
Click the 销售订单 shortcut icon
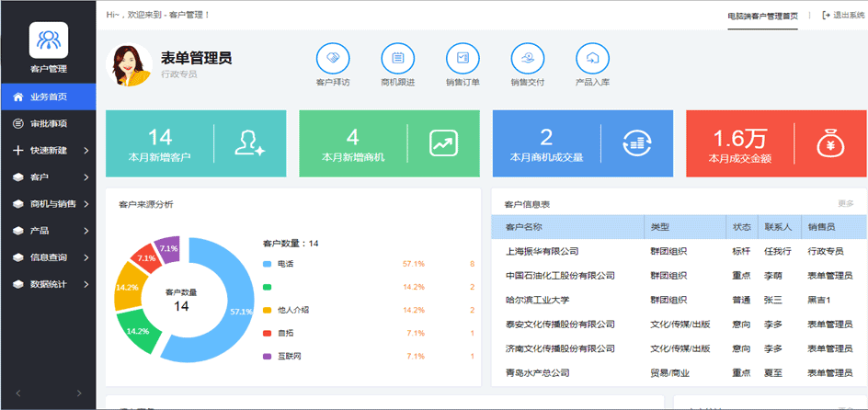463,59
